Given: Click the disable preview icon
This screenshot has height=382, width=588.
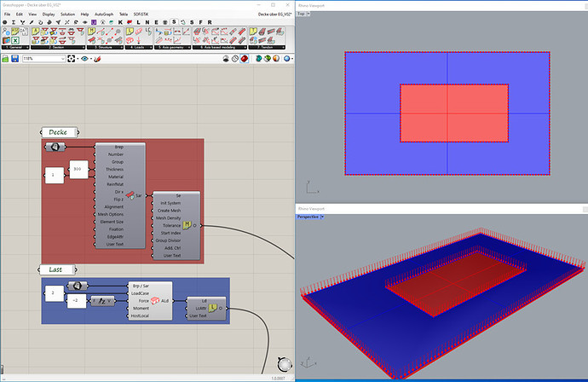Looking at the screenshot, I should 226,59.
